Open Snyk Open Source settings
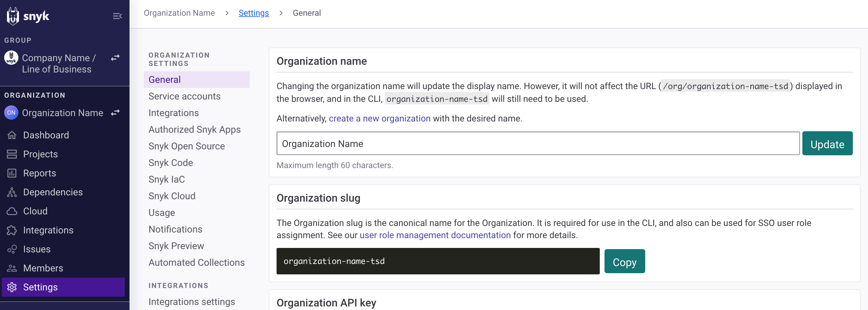 click(187, 146)
